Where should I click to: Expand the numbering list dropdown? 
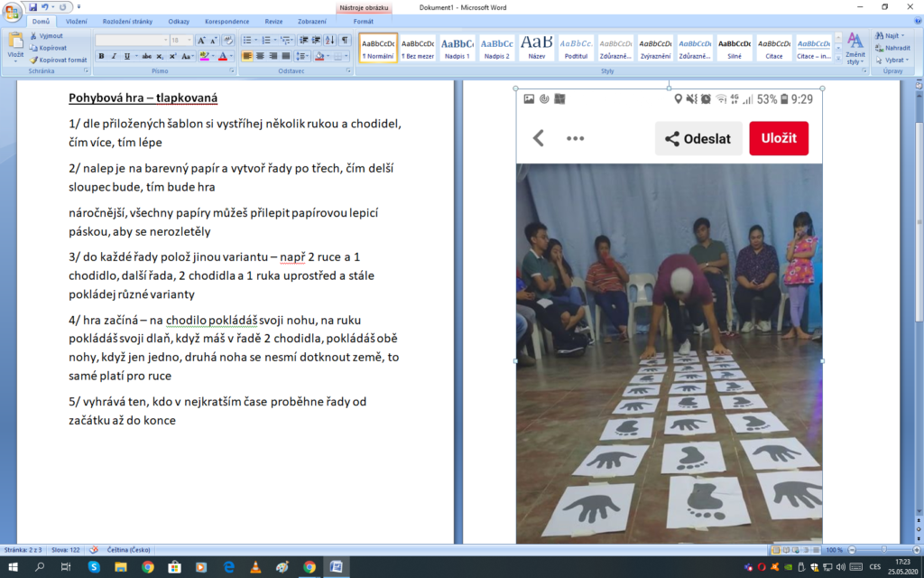click(x=275, y=40)
